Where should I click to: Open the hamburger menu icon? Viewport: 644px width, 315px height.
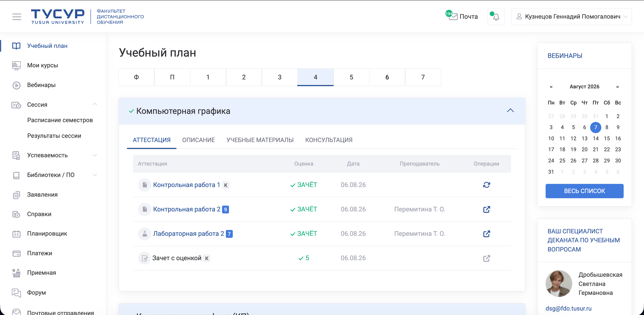click(x=17, y=17)
